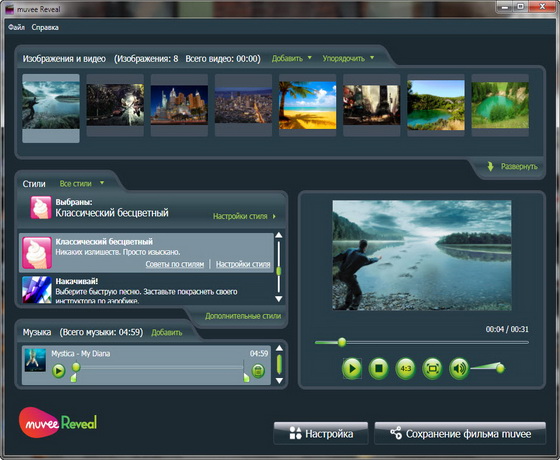
Task: Open the Добавить dropdown for images and video
Action: (291, 58)
